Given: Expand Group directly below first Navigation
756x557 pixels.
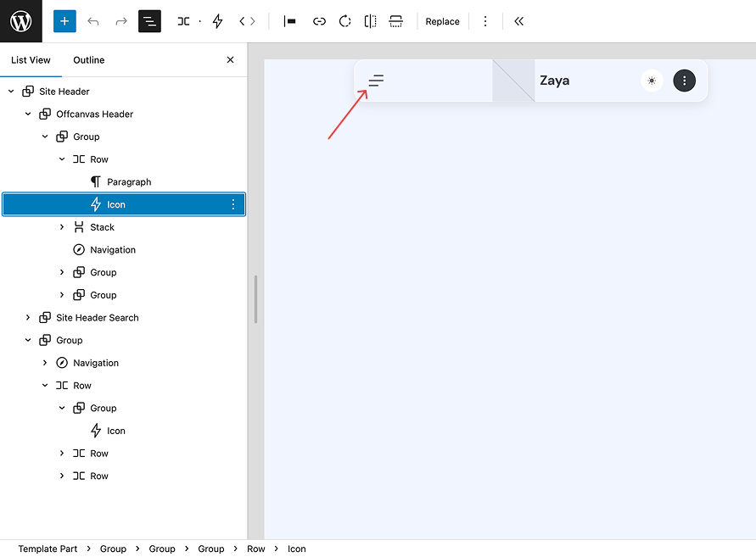Looking at the screenshot, I should [x=62, y=272].
